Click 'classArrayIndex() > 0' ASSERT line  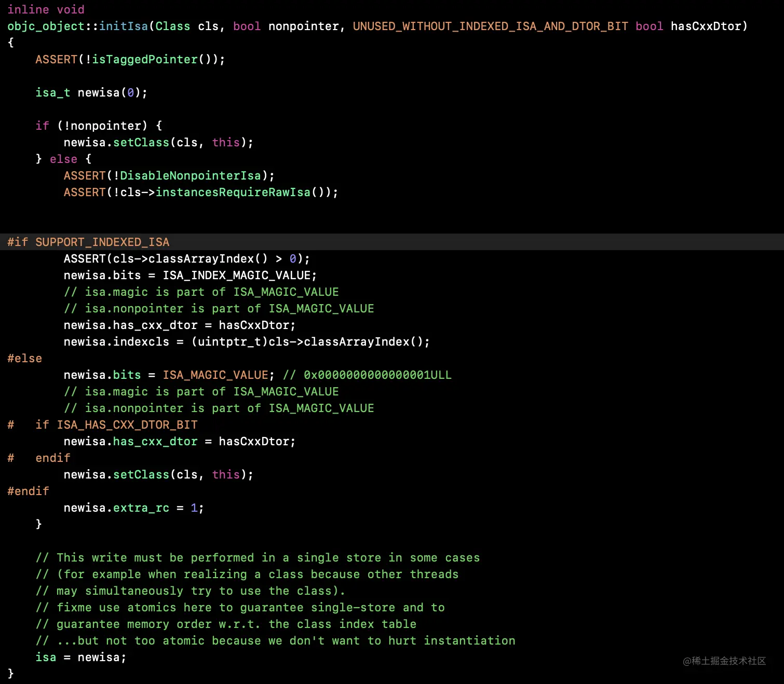[187, 259]
